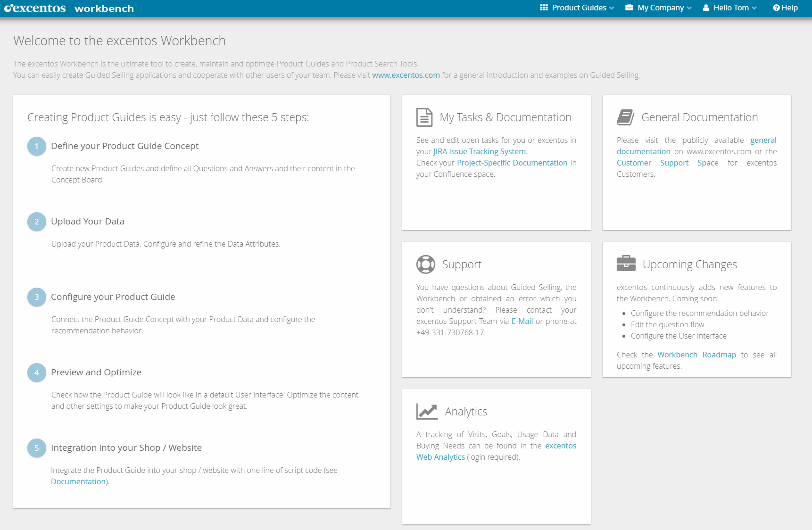Click the Product Guides grid icon
Viewport: 812px width, 530px height.
click(544, 8)
